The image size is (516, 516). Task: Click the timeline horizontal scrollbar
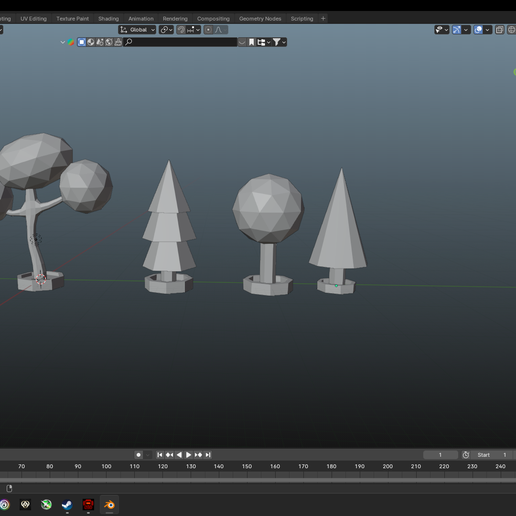tap(258, 480)
